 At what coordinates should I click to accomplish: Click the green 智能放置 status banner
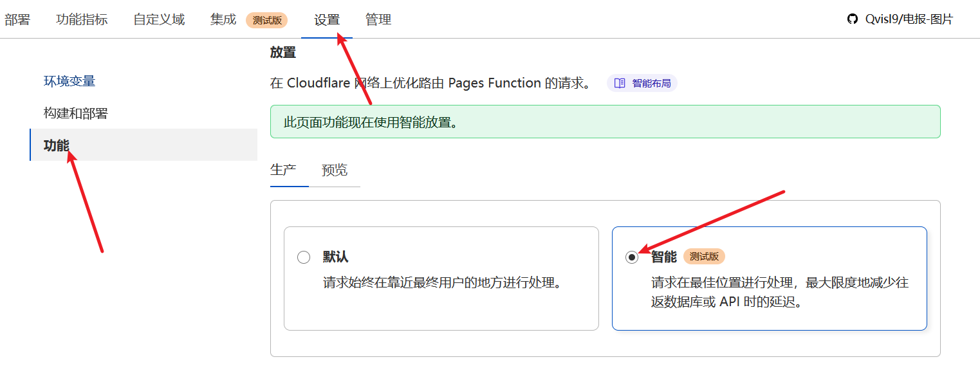605,122
